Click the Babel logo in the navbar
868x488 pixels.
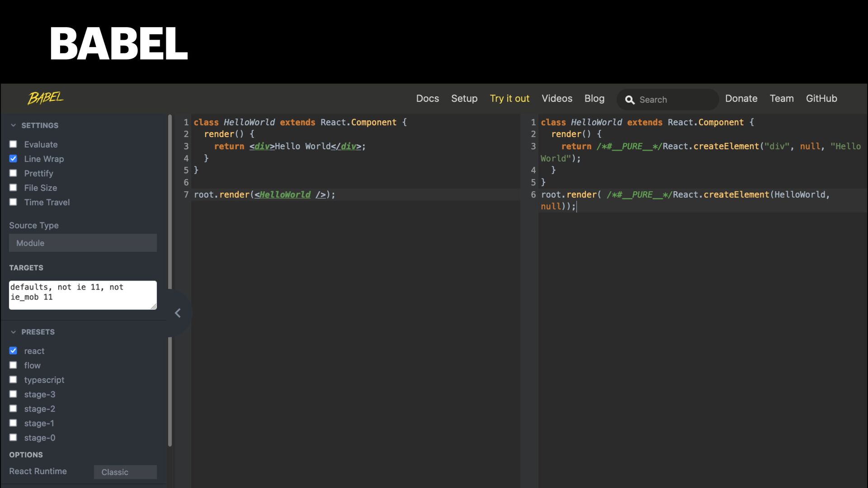tap(46, 98)
